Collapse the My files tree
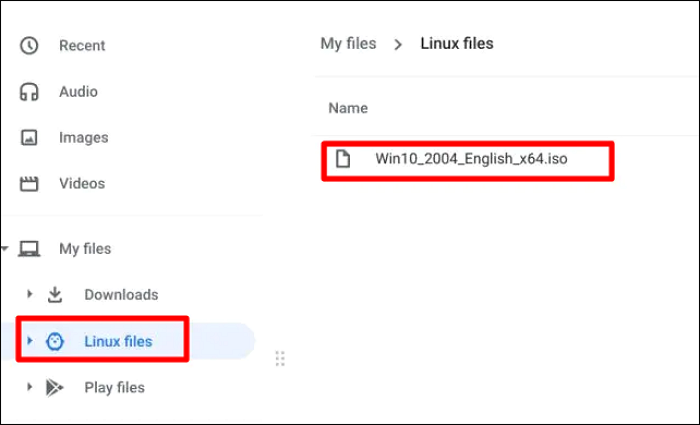Viewport: 700px width, 425px height. click(6, 249)
